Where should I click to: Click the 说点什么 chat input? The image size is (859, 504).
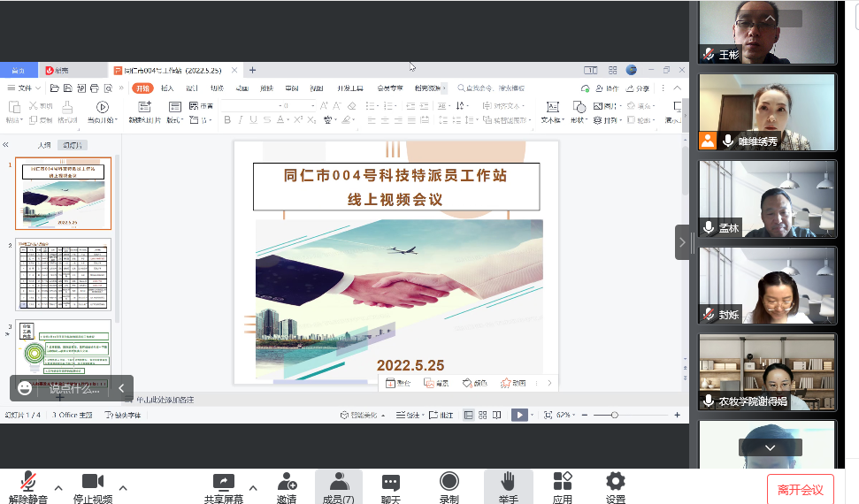(74, 389)
